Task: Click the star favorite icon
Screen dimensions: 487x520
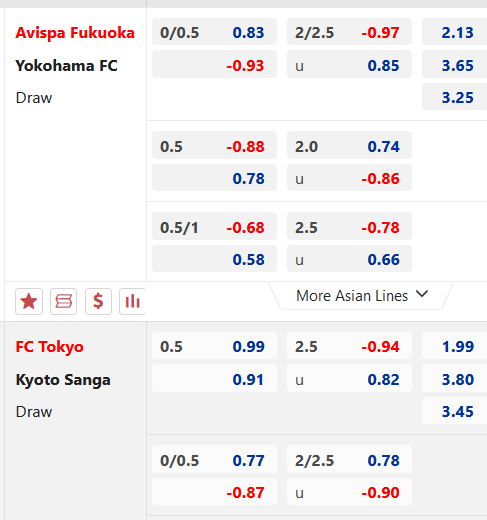Action: (29, 301)
